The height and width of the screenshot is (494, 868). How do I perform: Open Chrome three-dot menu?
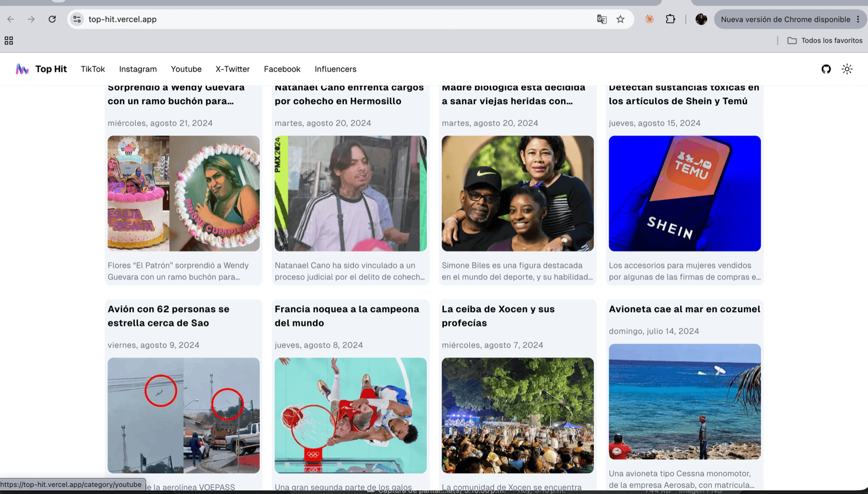pos(858,19)
